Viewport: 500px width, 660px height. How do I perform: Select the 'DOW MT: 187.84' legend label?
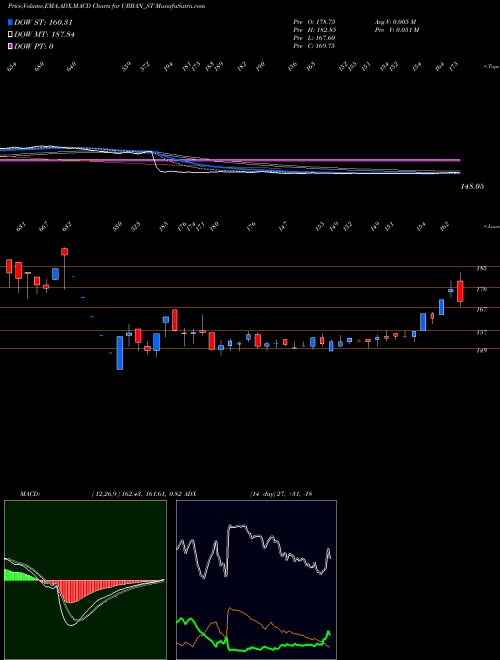[44, 35]
